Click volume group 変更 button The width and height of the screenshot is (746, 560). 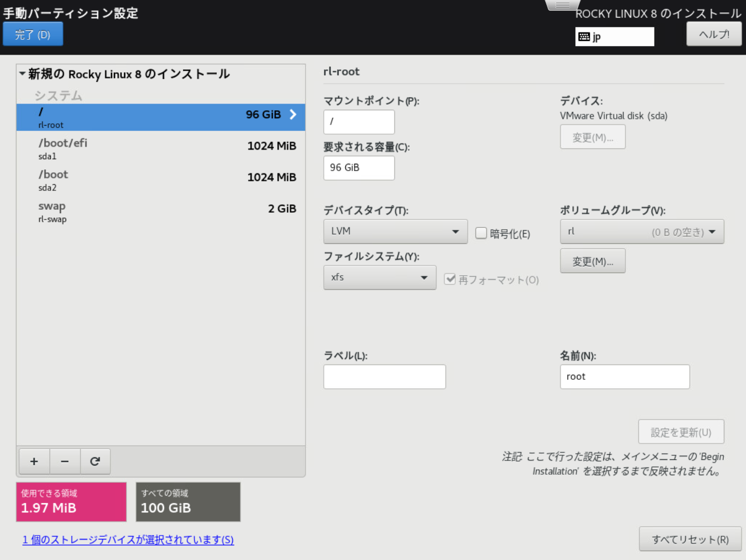click(x=592, y=261)
